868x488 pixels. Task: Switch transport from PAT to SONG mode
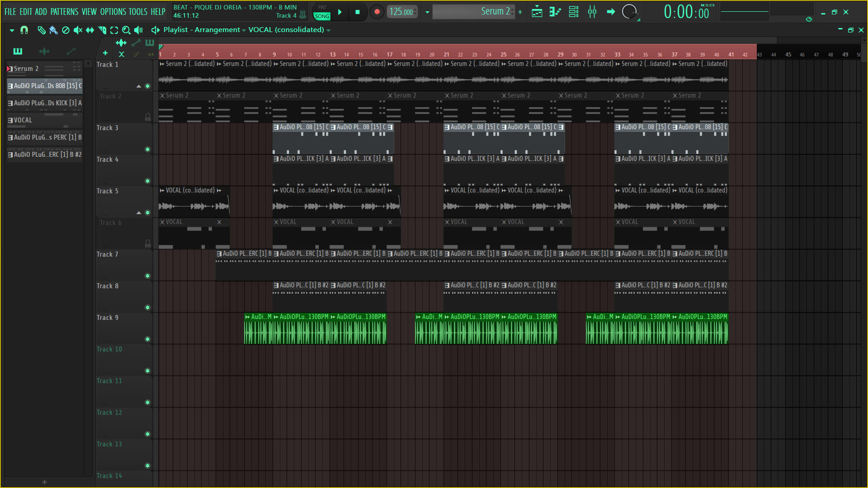tap(321, 12)
